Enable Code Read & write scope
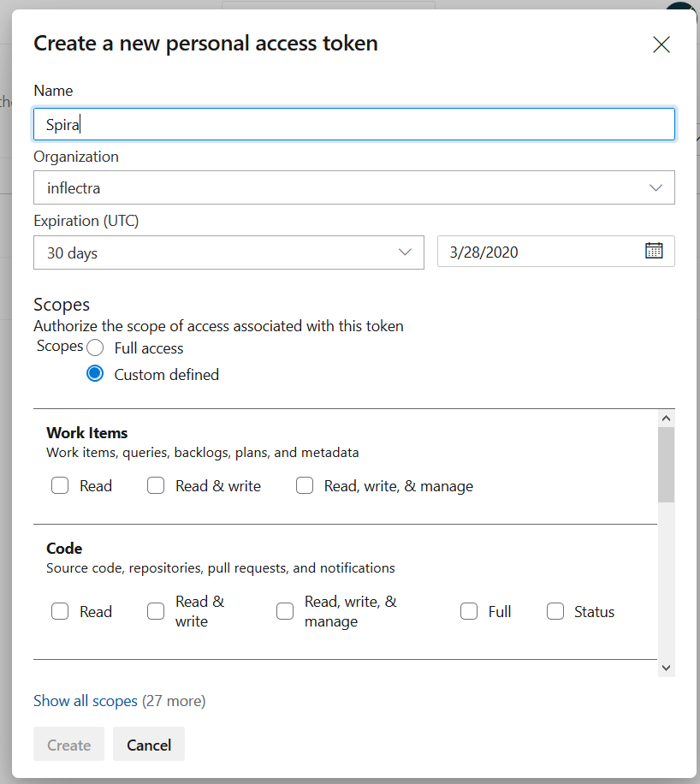700x784 pixels. (x=156, y=611)
